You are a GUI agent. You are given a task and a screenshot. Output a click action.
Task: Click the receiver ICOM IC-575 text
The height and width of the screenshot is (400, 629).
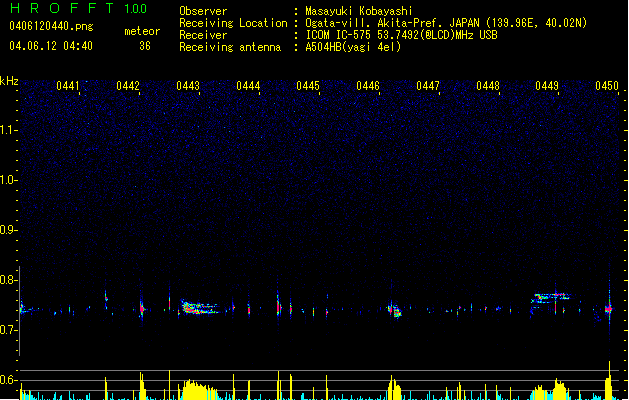[401, 35]
